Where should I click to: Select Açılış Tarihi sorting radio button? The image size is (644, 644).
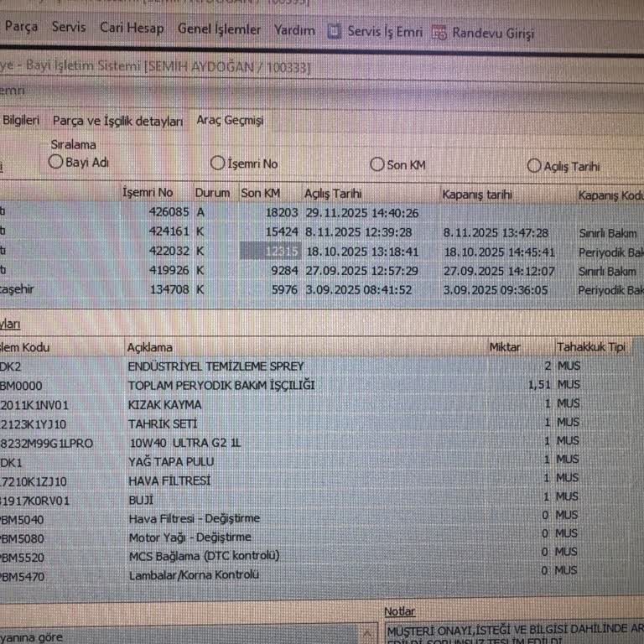[534, 165]
